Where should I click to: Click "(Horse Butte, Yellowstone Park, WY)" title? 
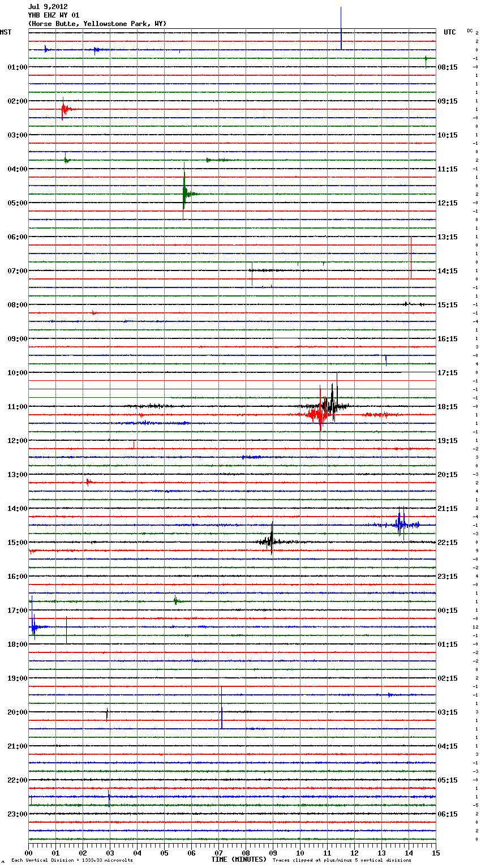click(97, 24)
